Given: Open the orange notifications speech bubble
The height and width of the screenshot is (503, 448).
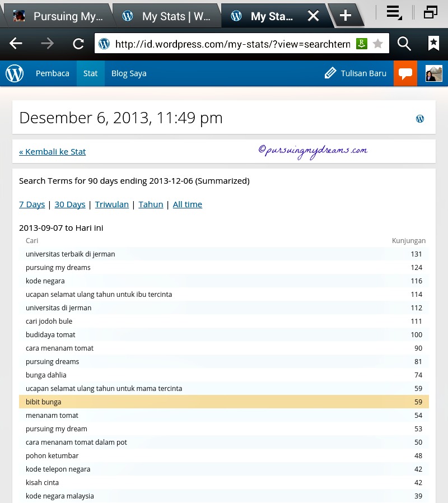Looking at the screenshot, I should (405, 73).
